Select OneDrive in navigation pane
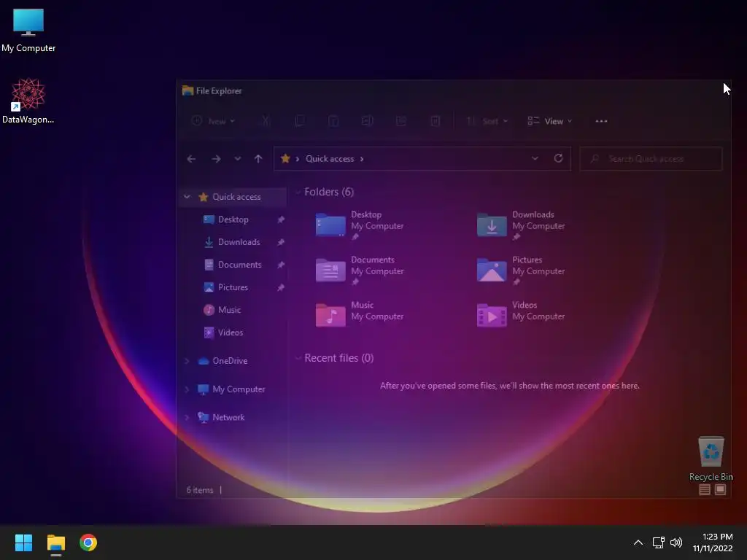Image resolution: width=747 pixels, height=560 pixels. pyautogui.click(x=230, y=361)
